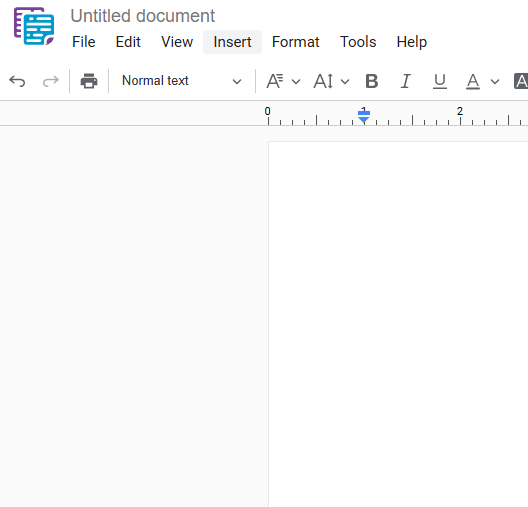Toggle bold formatting
The width and height of the screenshot is (528, 507).
point(372,81)
